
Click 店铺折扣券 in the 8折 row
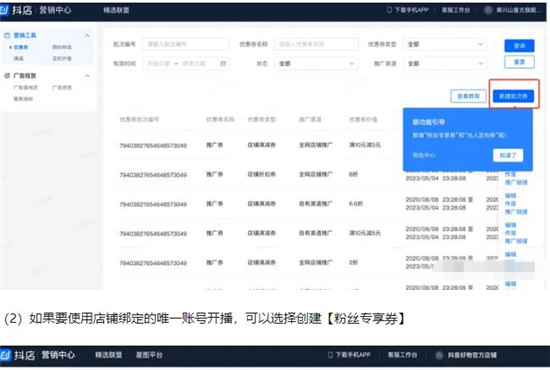click(262, 174)
